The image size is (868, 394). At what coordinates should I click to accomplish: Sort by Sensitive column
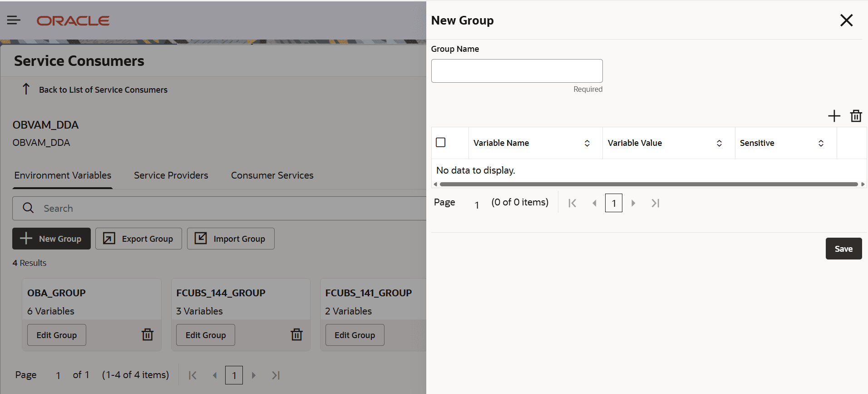point(821,143)
